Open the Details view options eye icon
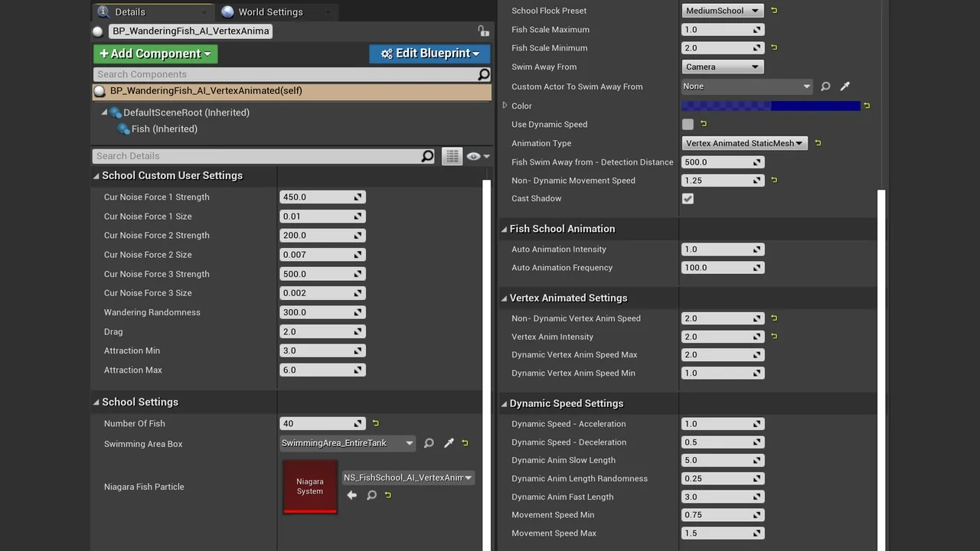Screen dimensions: 980x551 (x=473, y=156)
